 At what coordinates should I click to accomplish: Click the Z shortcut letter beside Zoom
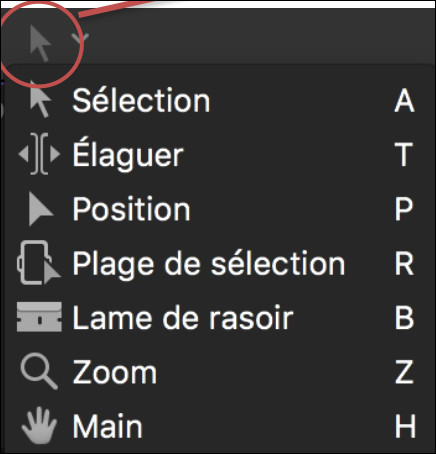(404, 372)
